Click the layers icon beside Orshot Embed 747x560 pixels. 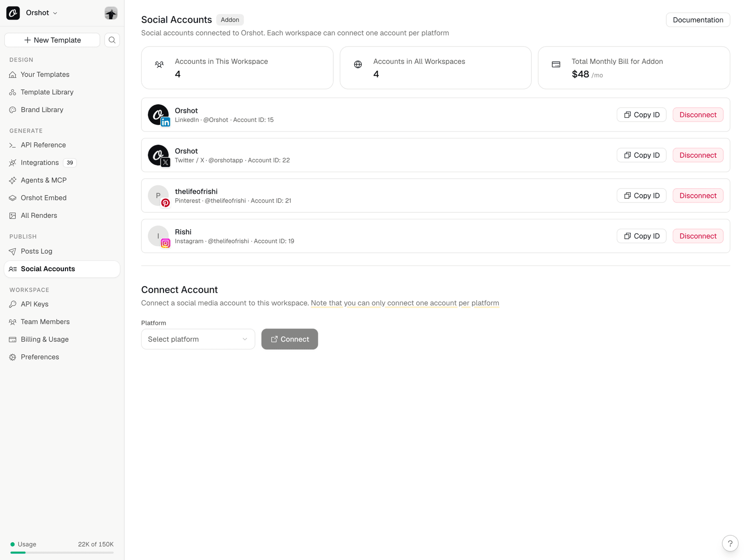pyautogui.click(x=13, y=198)
